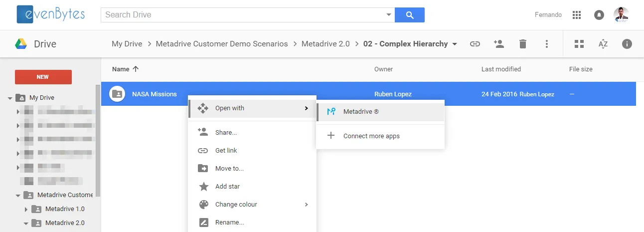Click the Add star icon

coord(203,186)
